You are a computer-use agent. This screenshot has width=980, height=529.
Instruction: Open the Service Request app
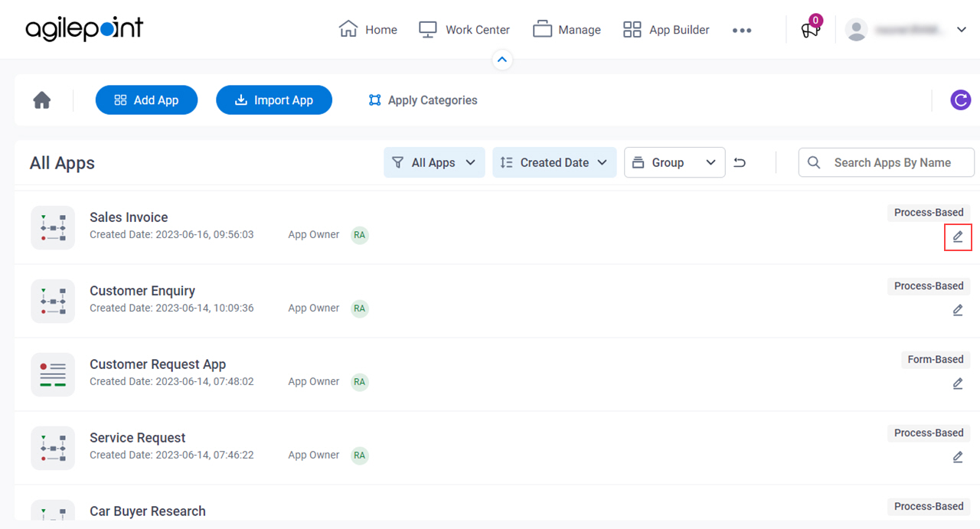click(x=138, y=438)
